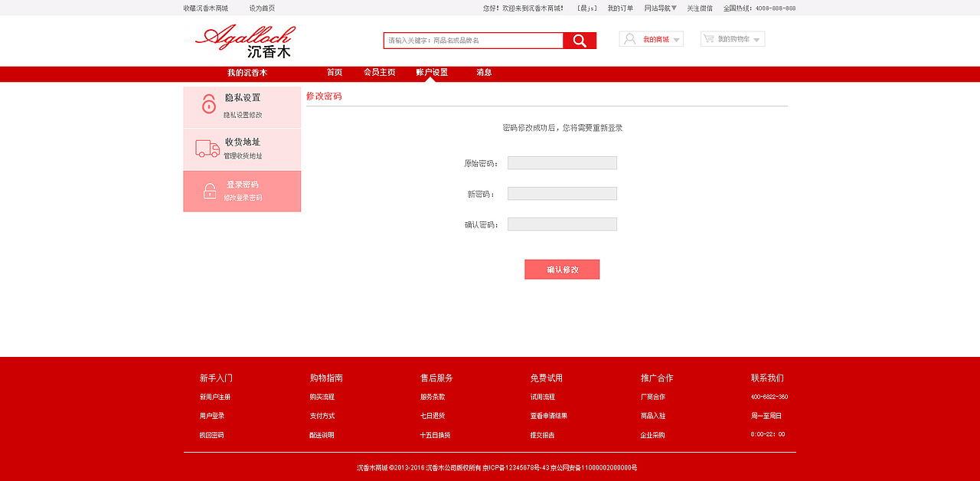Screen dimensions: 980x481
Task: Open the 消息 section
Action: pyautogui.click(x=483, y=73)
